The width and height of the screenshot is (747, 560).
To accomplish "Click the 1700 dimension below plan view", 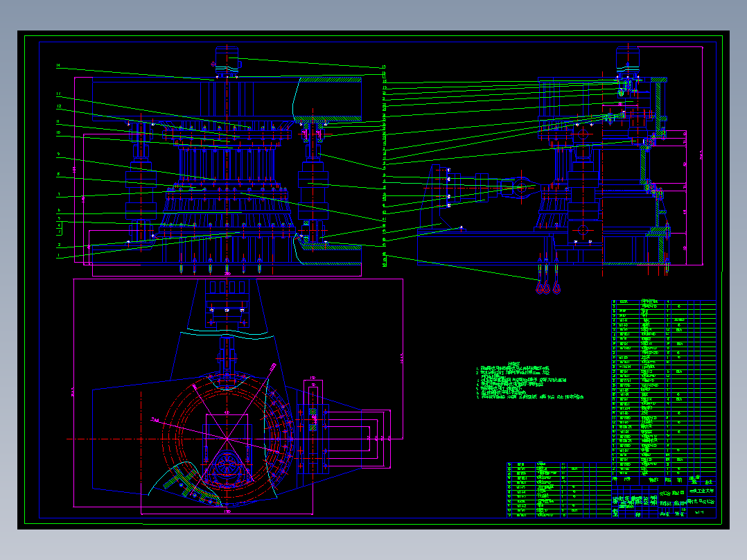I will (x=227, y=511).
